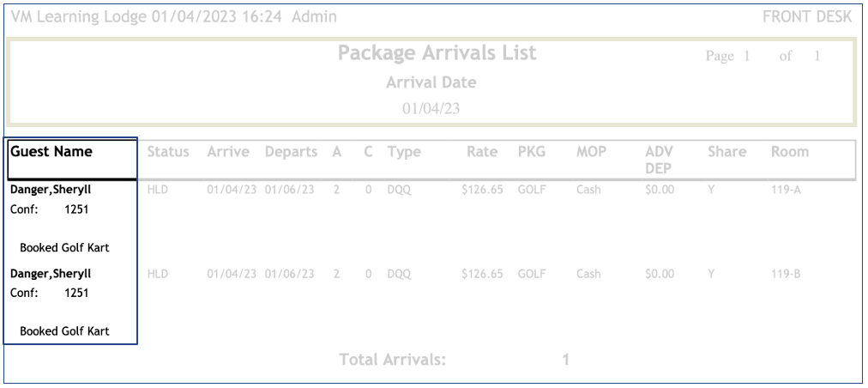Click the Guest Name column header

tap(51, 152)
